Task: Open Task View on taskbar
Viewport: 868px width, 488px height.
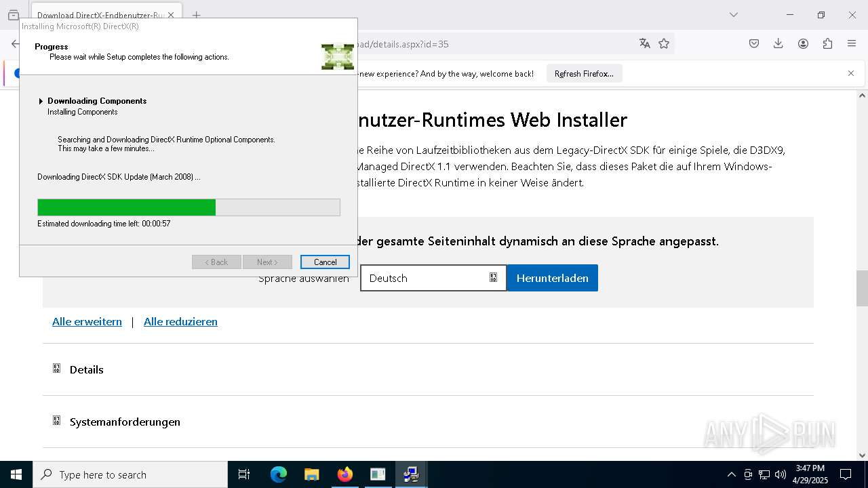Action: coord(244,474)
